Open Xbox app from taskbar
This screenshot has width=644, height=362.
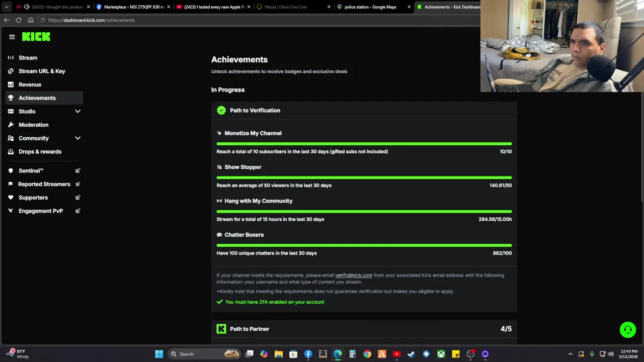point(441,354)
